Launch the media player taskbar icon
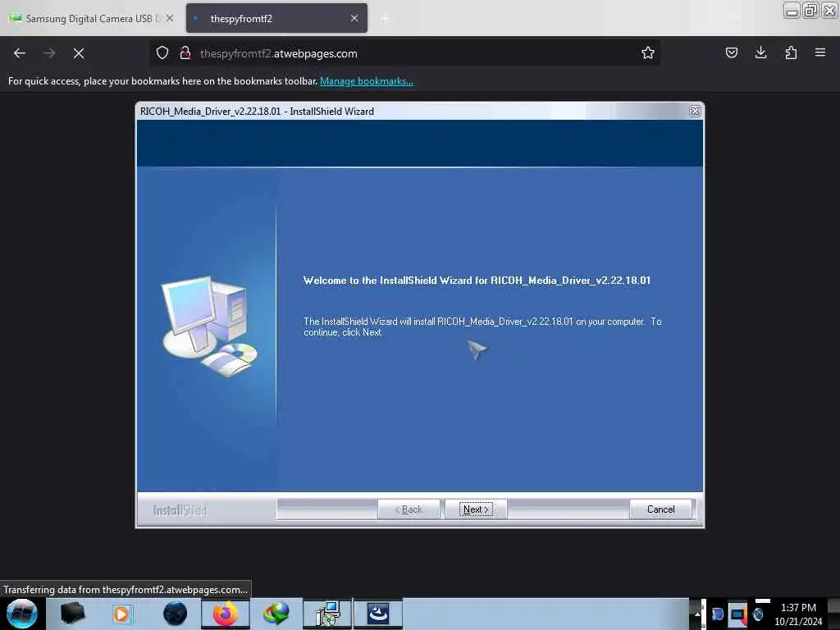The image size is (840, 630). pyautogui.click(x=121, y=614)
